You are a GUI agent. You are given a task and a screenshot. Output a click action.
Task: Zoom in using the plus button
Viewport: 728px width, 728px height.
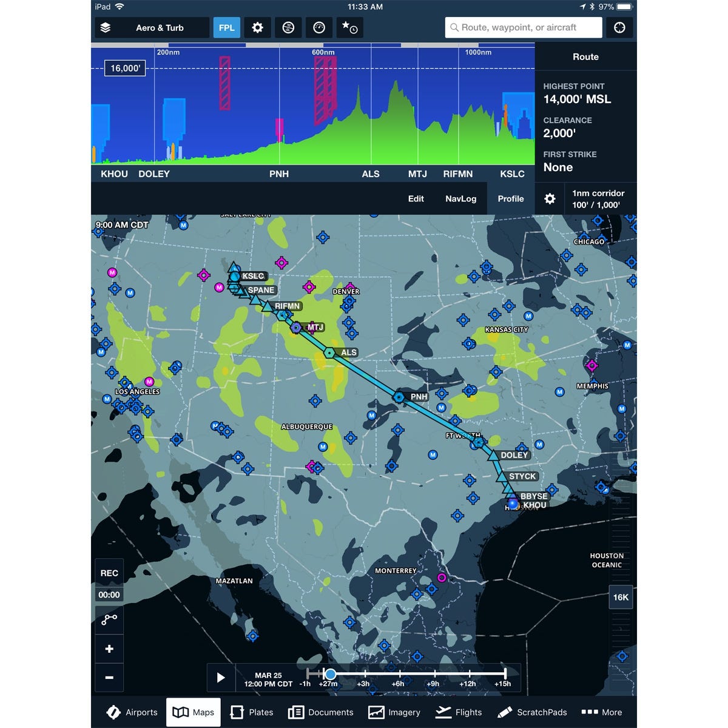point(109,649)
